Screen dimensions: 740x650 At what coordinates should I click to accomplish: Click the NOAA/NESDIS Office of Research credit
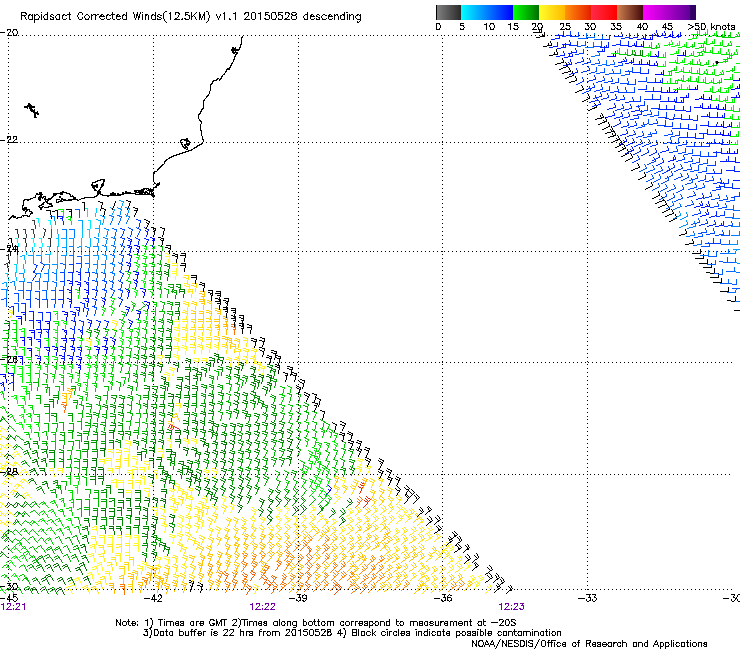click(x=589, y=644)
